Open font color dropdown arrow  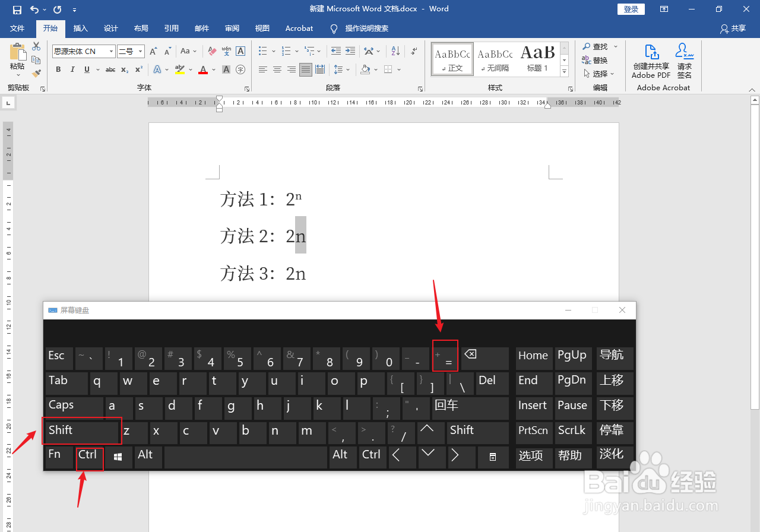point(214,69)
